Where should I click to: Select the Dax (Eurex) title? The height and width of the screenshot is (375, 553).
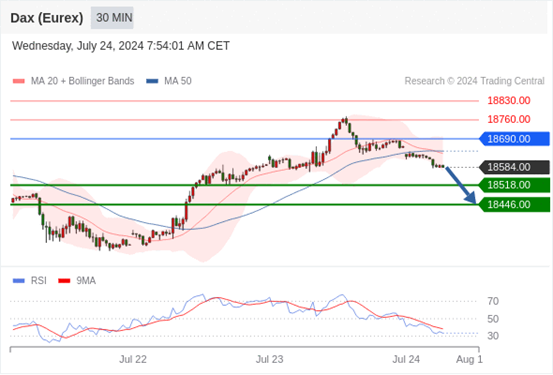pyautogui.click(x=47, y=18)
